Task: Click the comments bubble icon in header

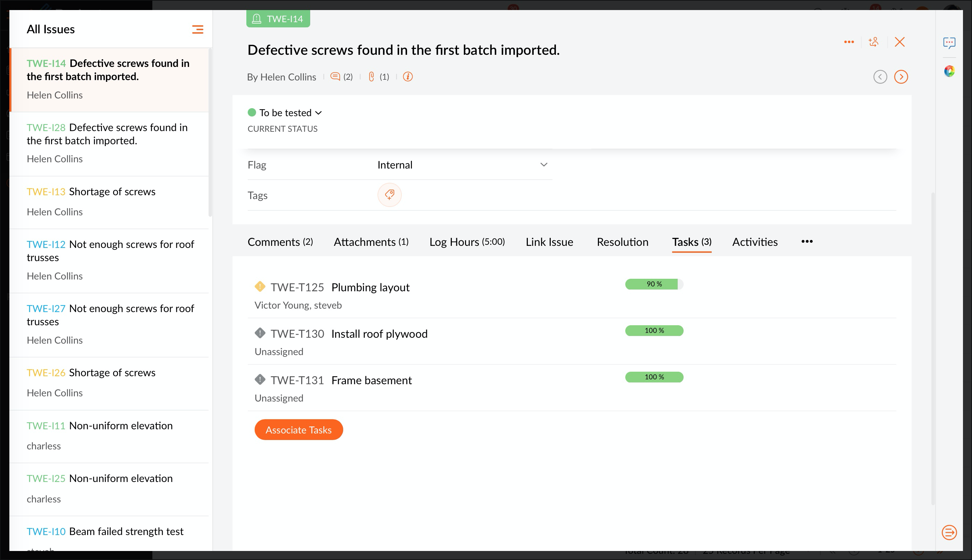Action: tap(335, 77)
